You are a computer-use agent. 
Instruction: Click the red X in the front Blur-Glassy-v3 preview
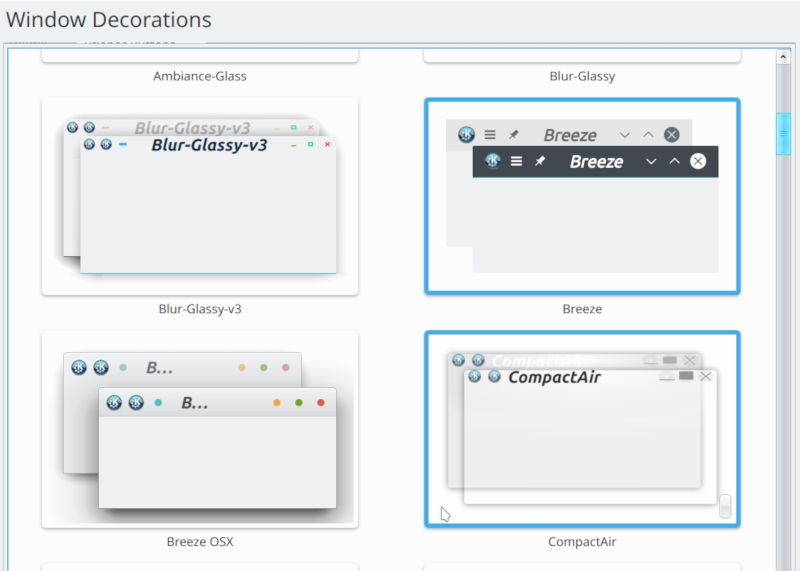coord(327,144)
